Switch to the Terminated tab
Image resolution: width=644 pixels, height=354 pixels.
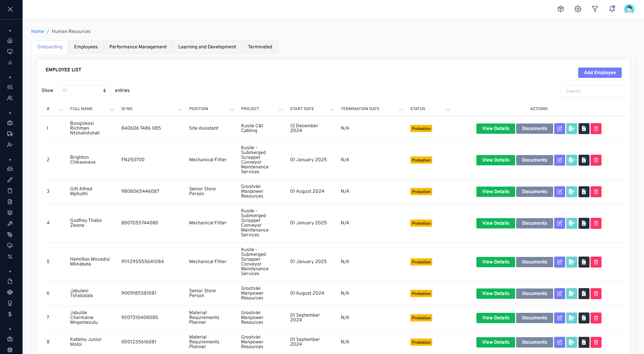pyautogui.click(x=260, y=47)
